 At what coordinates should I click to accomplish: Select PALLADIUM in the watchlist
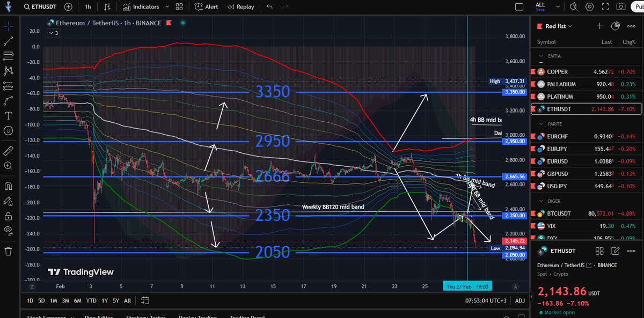pos(585,84)
